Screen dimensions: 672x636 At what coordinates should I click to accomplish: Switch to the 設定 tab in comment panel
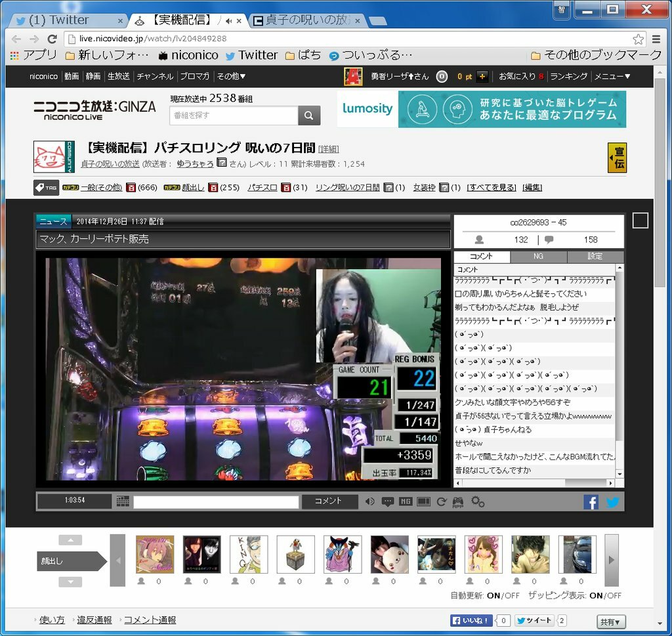(595, 257)
